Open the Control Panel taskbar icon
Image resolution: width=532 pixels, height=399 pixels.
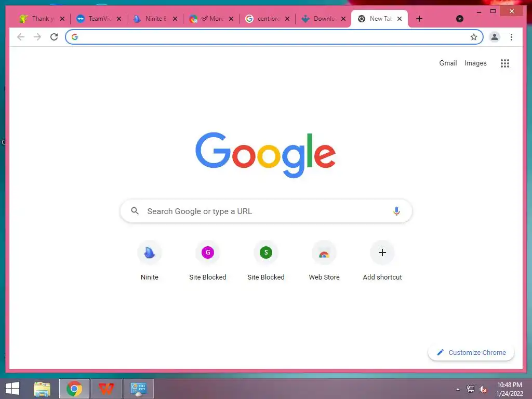tap(138, 389)
